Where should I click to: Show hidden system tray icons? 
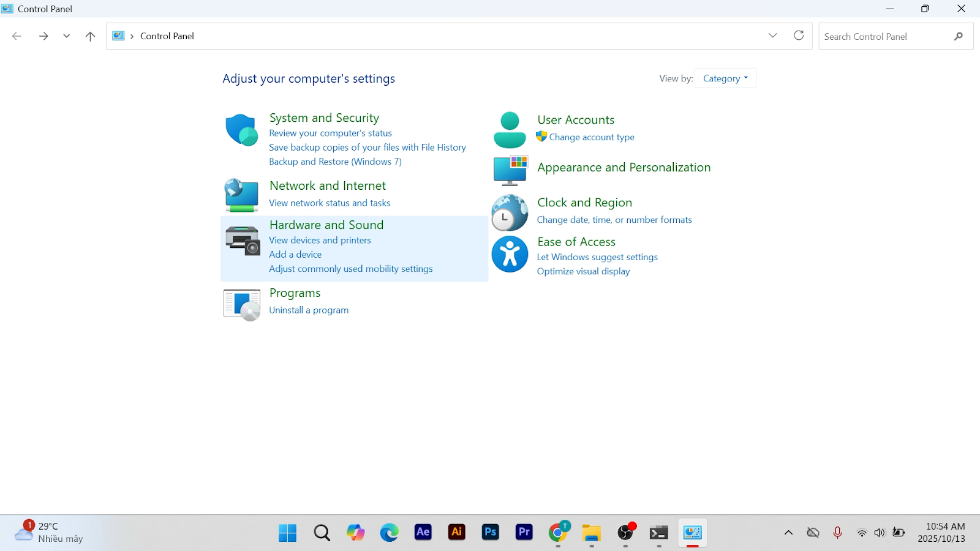click(x=788, y=533)
